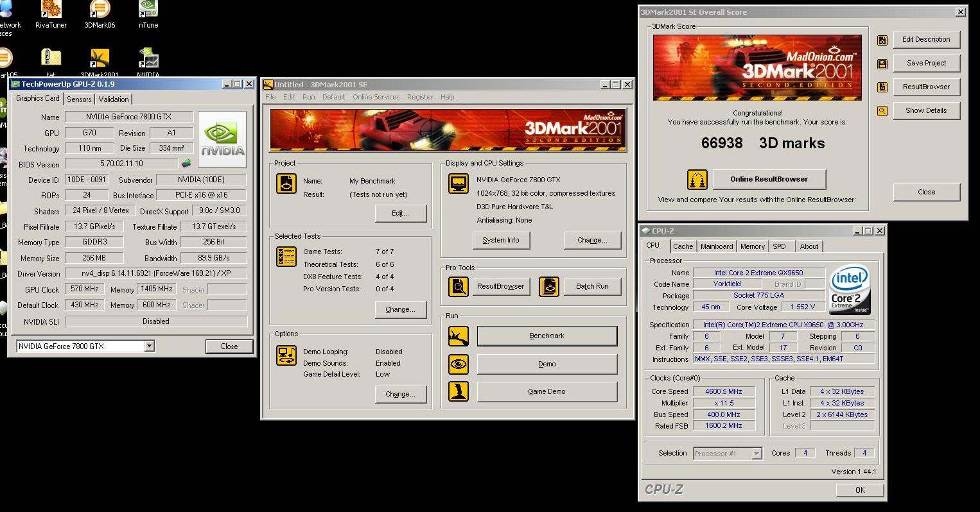Launch the 3DMark06 desktop icon
This screenshot has width=980, height=512.
click(100, 9)
